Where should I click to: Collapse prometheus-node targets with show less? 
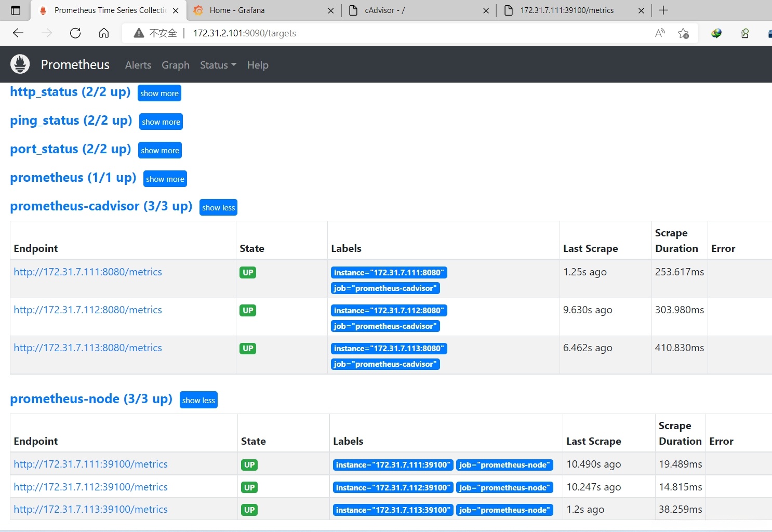[198, 401]
